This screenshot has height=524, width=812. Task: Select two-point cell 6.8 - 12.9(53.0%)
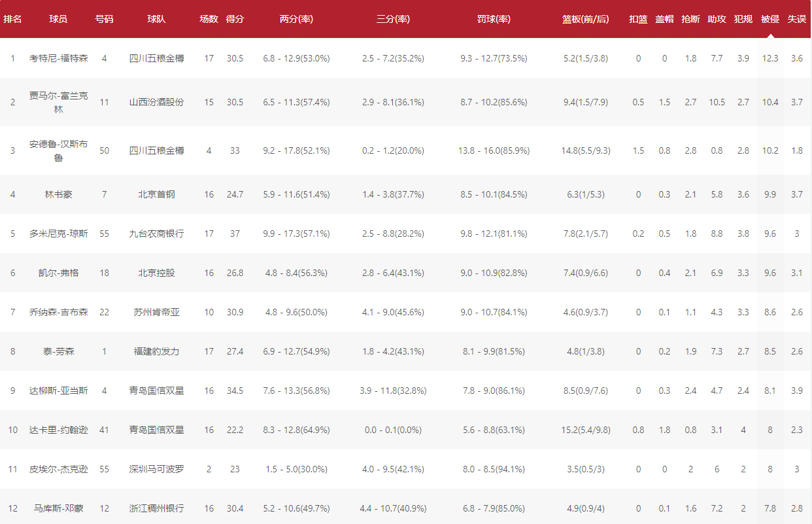pos(296,58)
